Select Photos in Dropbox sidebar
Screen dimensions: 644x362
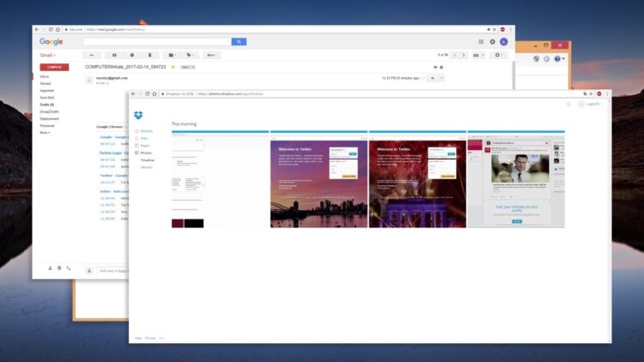(146, 153)
